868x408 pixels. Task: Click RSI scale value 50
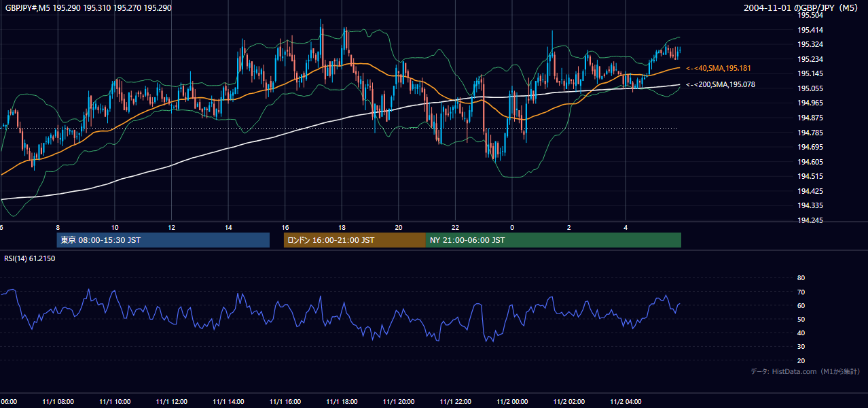click(801, 319)
